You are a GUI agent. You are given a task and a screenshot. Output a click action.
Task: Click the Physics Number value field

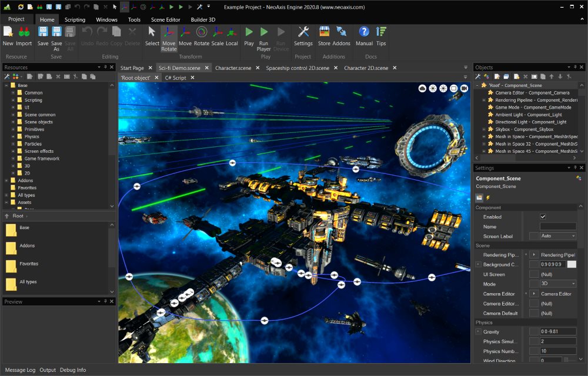(557, 351)
